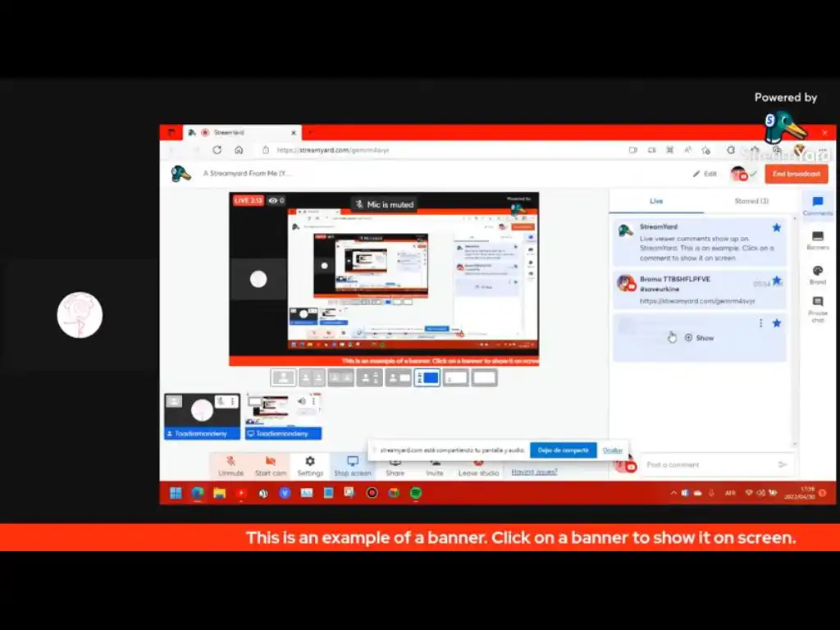Click the Toadiamondeny screen share thumbnail
Image resolution: width=840 pixels, height=630 pixels.
[283, 416]
